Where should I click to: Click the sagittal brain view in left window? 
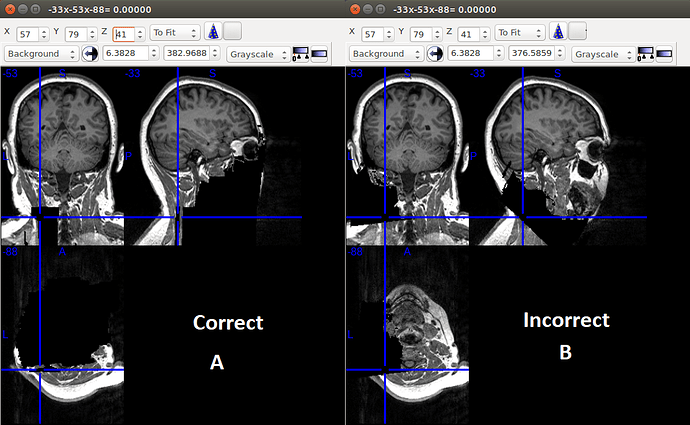click(213, 156)
